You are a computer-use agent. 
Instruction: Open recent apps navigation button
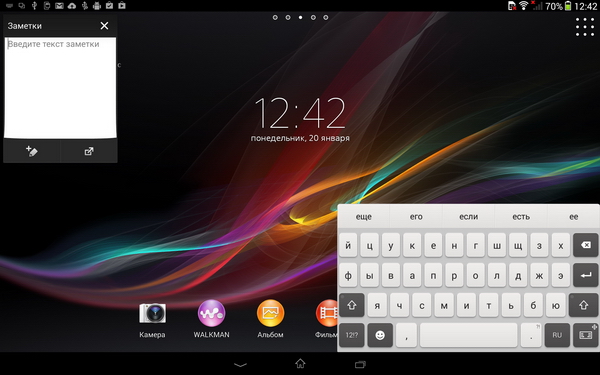pyautogui.click(x=360, y=364)
